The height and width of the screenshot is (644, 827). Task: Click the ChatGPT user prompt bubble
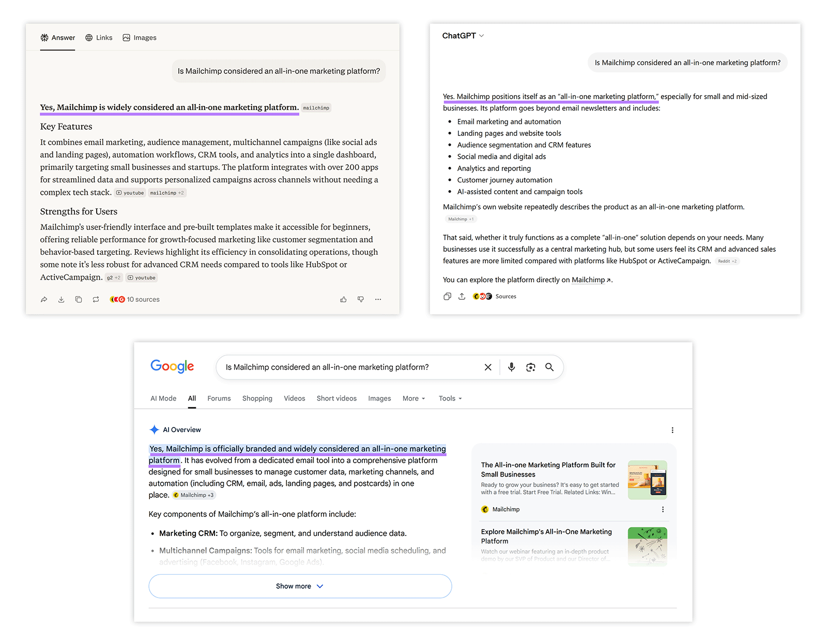coord(687,63)
